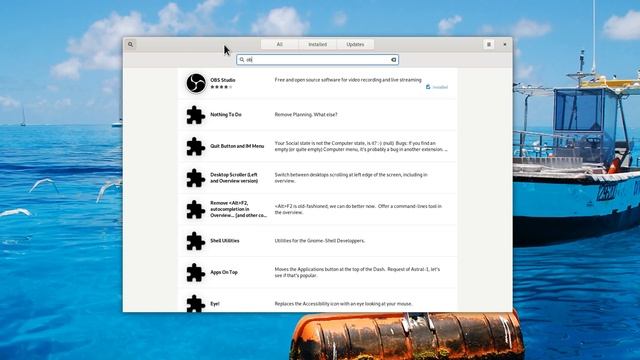Open the Nothing To Do extension title
The image size is (640, 360).
pyautogui.click(x=226, y=115)
